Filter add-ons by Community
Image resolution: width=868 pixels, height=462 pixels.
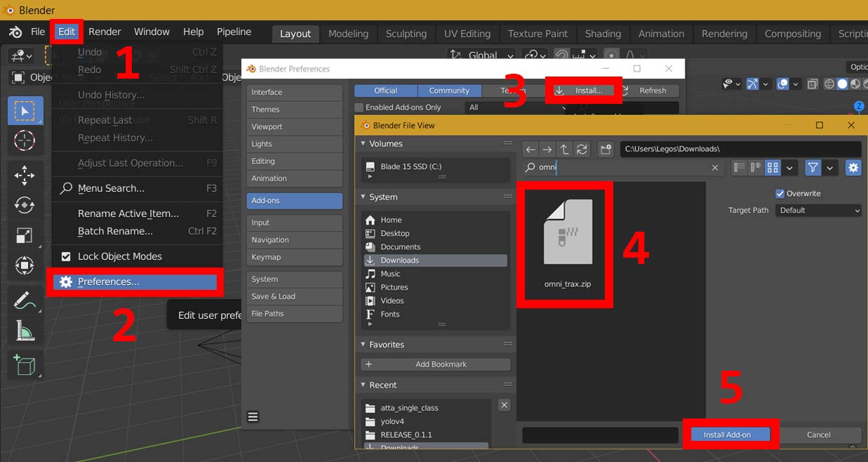pos(449,91)
